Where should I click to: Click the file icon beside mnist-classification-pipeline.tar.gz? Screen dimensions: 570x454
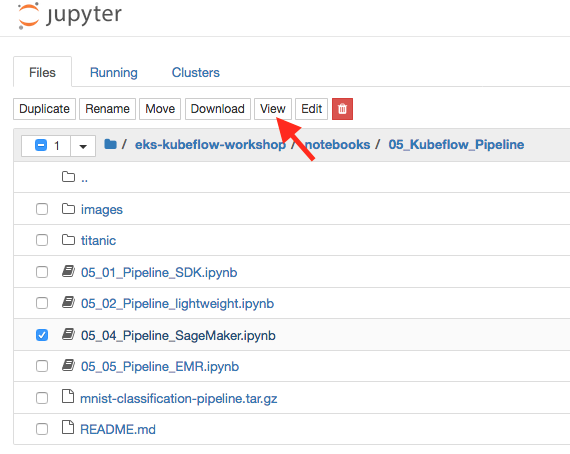pyautogui.click(x=68, y=397)
